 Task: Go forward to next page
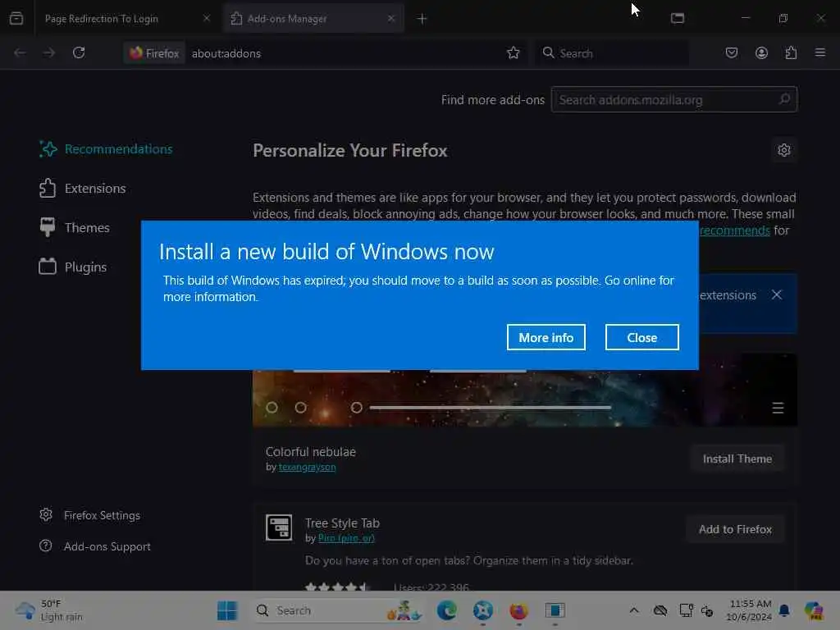[x=48, y=52]
